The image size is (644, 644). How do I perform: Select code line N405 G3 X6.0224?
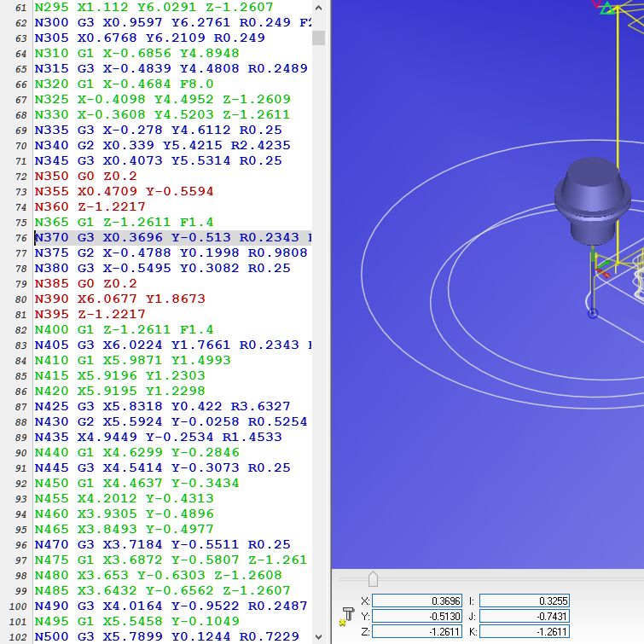coord(172,345)
